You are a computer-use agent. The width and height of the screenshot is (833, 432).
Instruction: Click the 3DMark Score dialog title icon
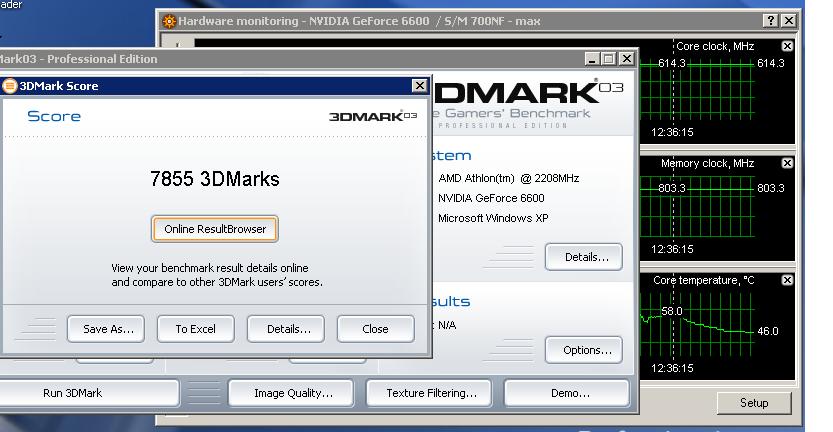(9, 86)
